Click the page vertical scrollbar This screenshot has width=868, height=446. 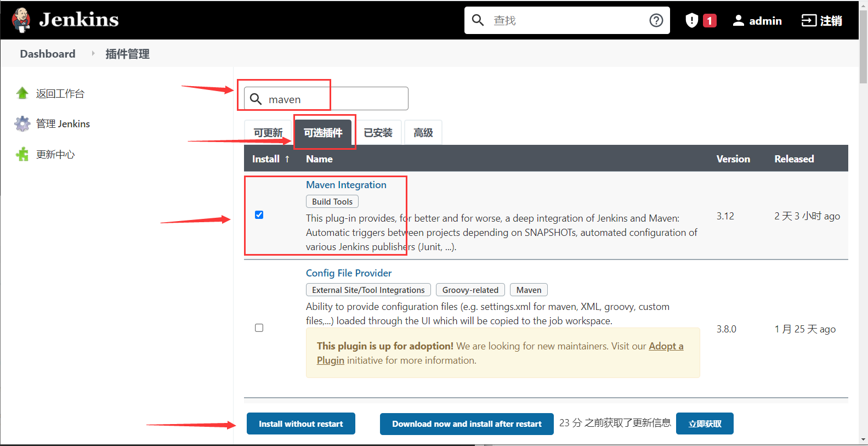tap(863, 47)
